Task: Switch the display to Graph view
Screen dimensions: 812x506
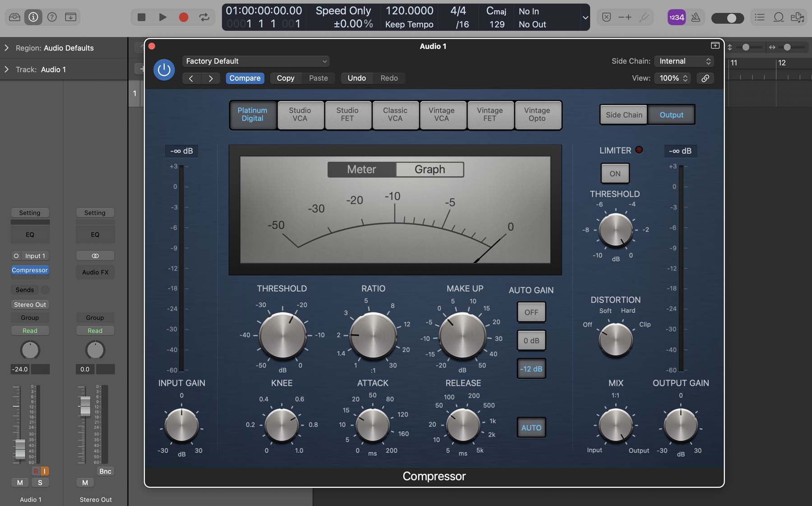Action: tap(430, 169)
